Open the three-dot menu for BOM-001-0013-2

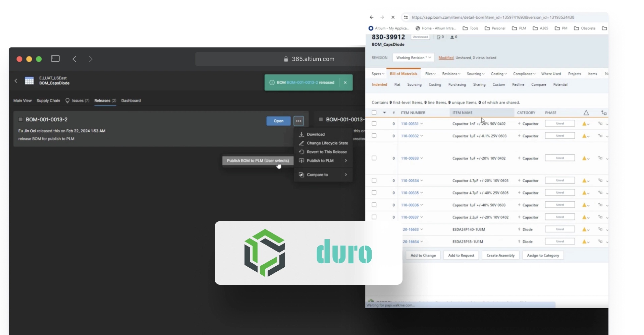pyautogui.click(x=299, y=121)
